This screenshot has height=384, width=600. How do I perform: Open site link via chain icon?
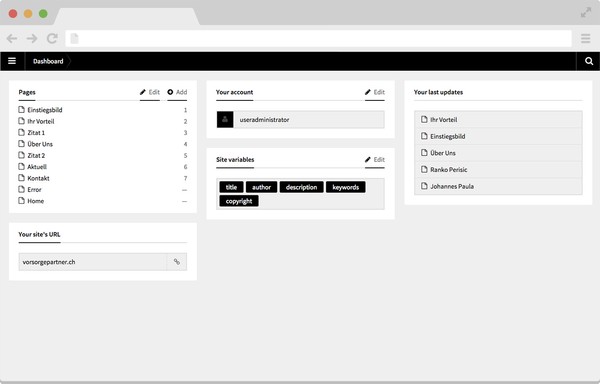click(177, 262)
